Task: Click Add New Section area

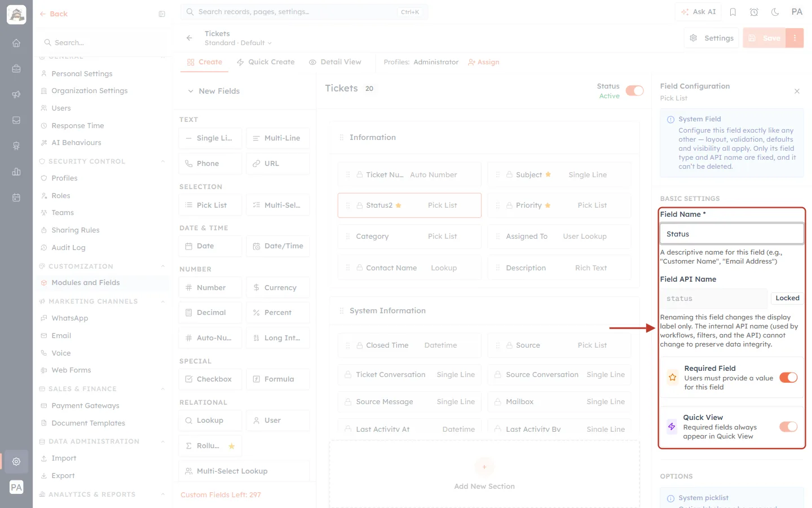Action: point(484,475)
